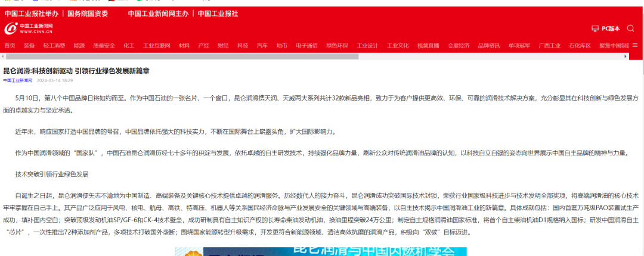
Task: Click 中国工业新闻网 source link under title
Action: click(x=17, y=80)
